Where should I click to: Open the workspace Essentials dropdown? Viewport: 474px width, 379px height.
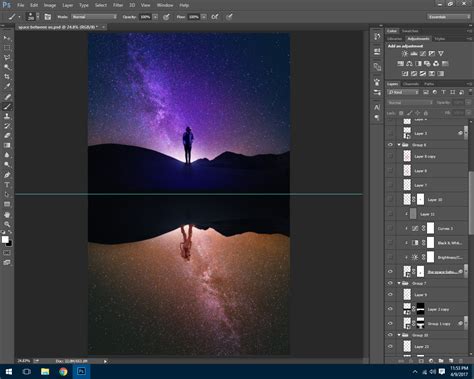tap(449, 17)
